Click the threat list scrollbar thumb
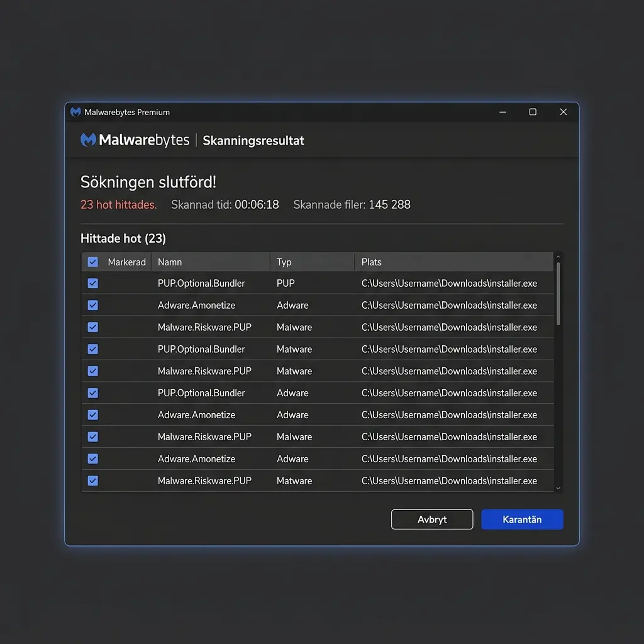Image resolution: width=644 pixels, height=644 pixels. [558, 294]
